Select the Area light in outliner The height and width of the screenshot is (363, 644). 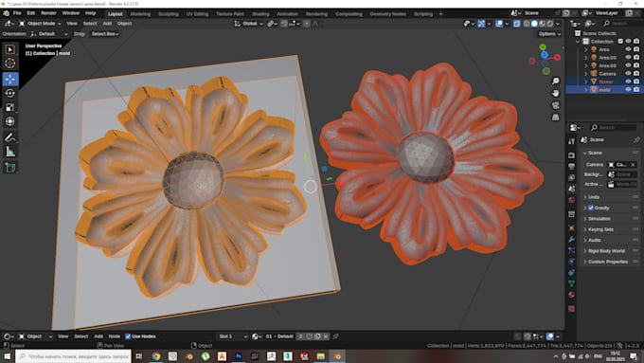604,49
